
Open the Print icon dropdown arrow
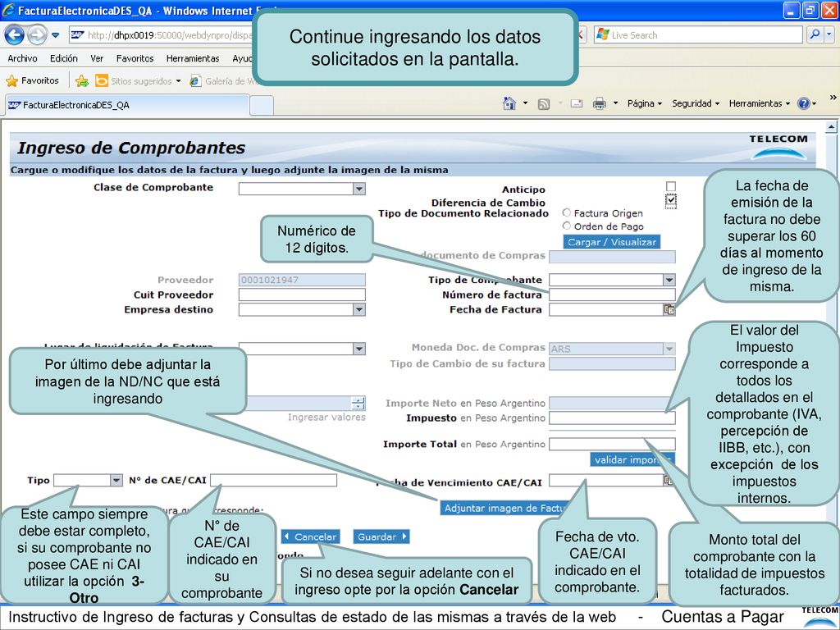pos(615,103)
